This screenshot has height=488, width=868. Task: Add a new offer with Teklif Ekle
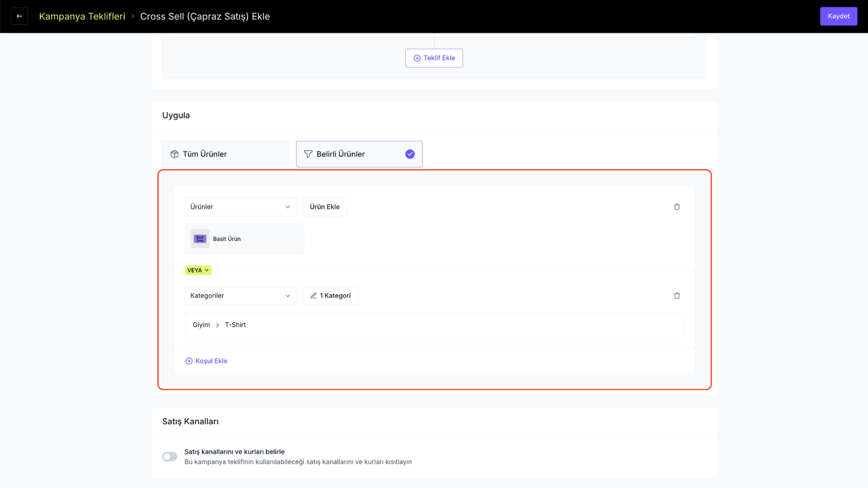tap(434, 58)
